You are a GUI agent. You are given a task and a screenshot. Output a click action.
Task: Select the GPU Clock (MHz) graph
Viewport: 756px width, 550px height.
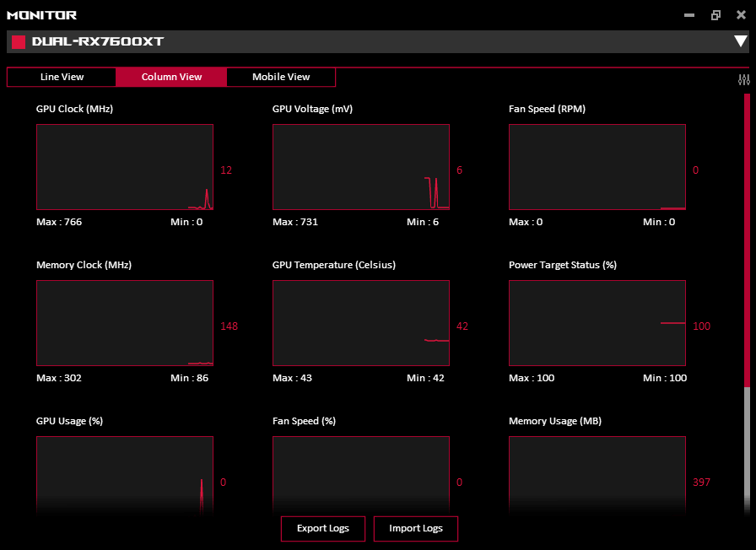click(x=125, y=167)
